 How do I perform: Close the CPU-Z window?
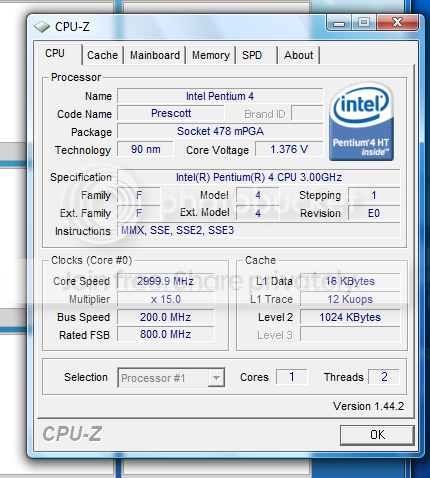(x=397, y=23)
